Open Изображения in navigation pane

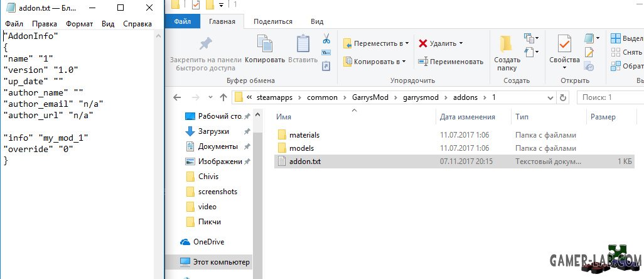213,161
